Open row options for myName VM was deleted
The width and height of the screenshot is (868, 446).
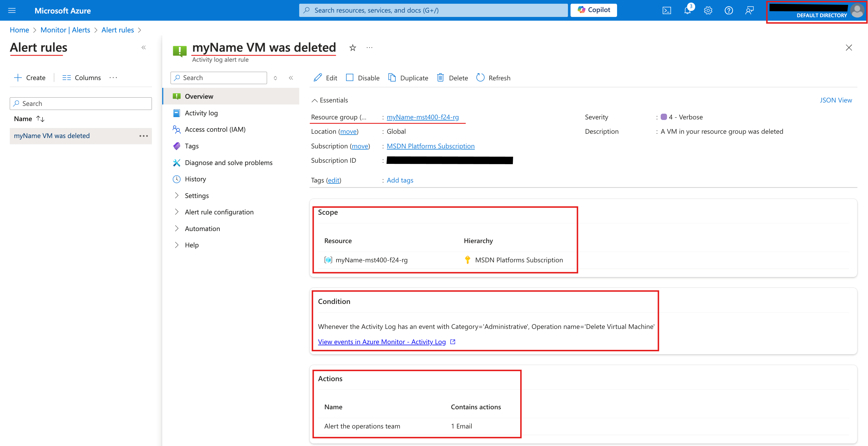point(144,136)
